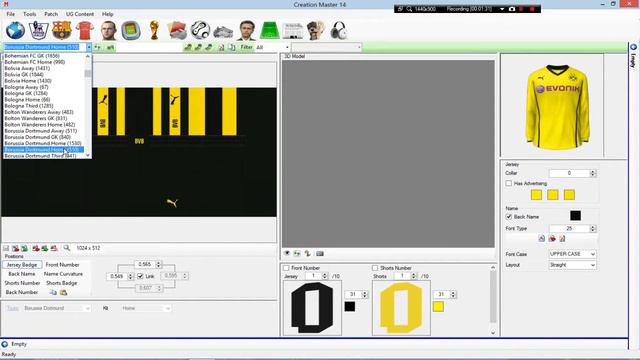Image resolution: width=640 pixels, height=360 pixels.
Task: Open the globe Countries editor icon
Action: [16, 30]
